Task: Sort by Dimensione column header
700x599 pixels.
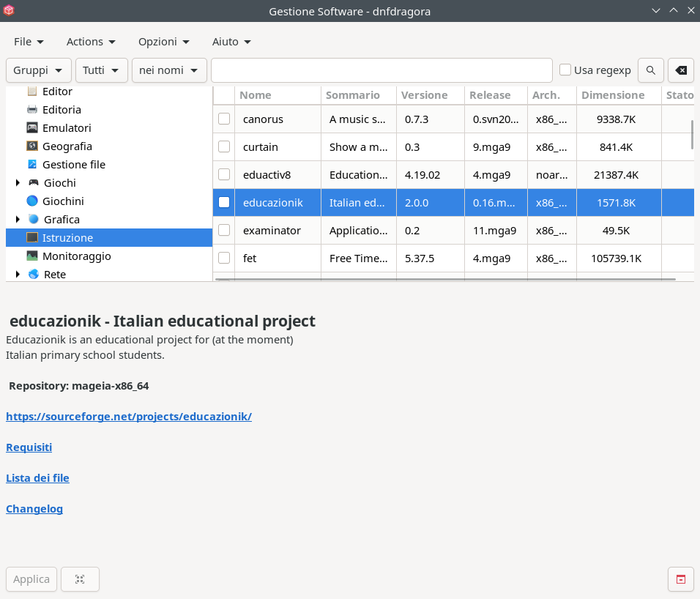Action: coord(619,95)
